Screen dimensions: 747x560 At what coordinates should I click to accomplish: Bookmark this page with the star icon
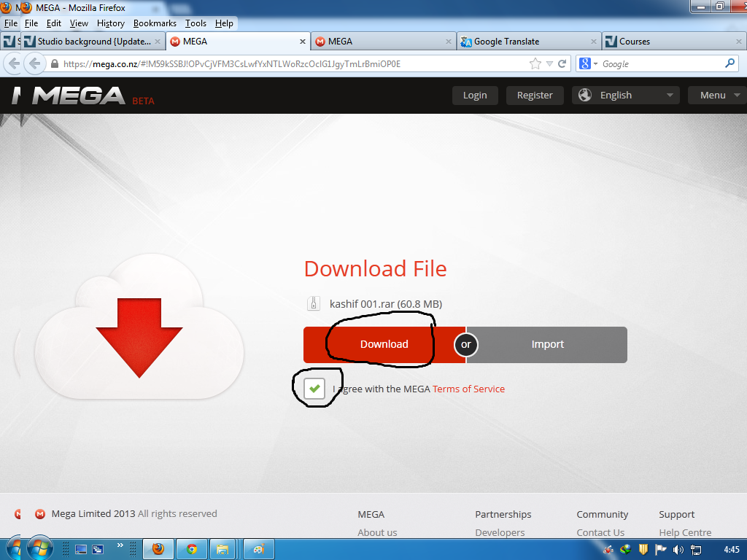[x=535, y=64]
